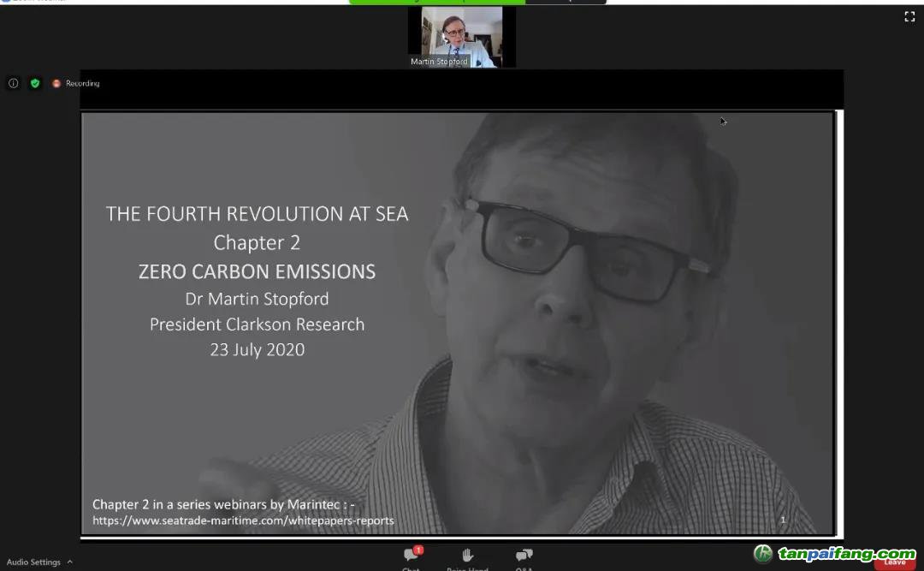This screenshot has width=924, height=571.
Task: Click the green tanpaifang logo icon
Action: (x=762, y=554)
